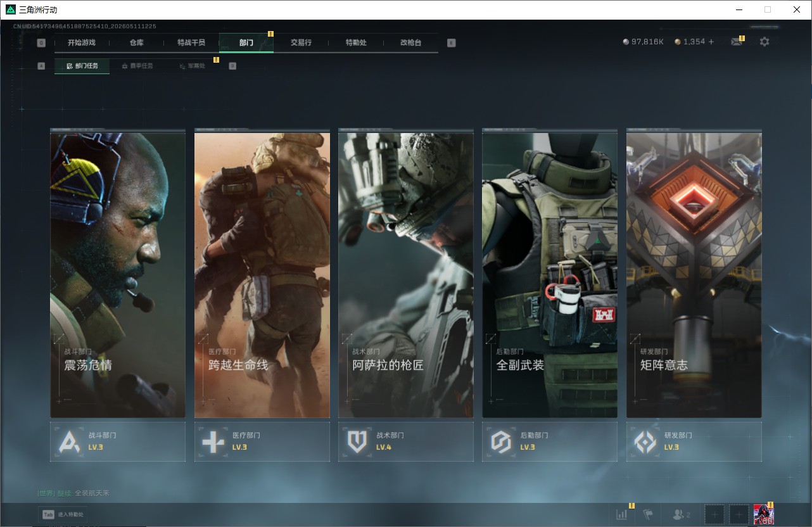Open the 赛季任务 sub-tab
This screenshot has height=527, width=812.
click(x=137, y=66)
